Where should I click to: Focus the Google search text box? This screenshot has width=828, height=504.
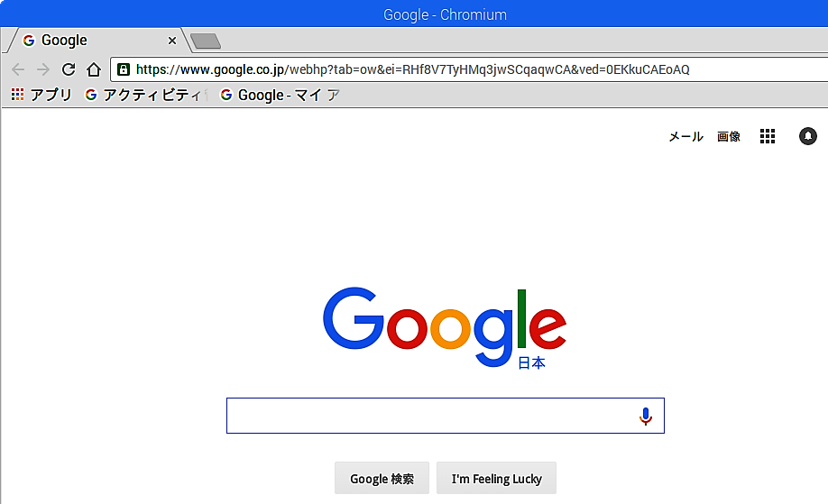pos(430,416)
